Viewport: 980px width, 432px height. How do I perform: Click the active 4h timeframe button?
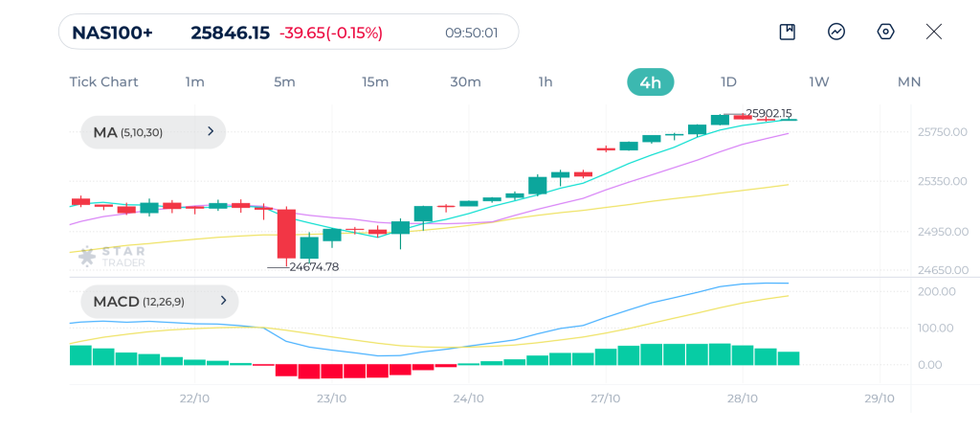pos(650,82)
